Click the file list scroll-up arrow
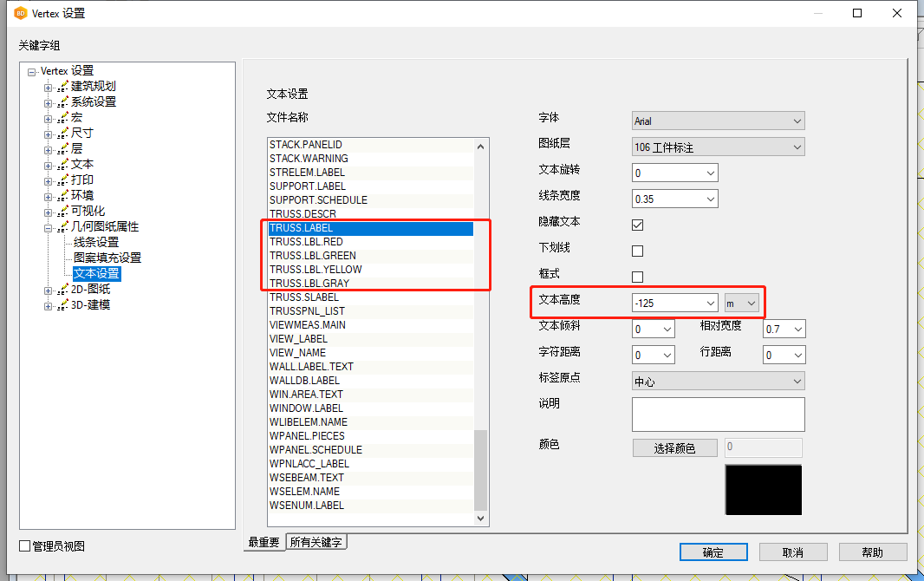Viewport: 924px width, 581px height. coord(481,147)
